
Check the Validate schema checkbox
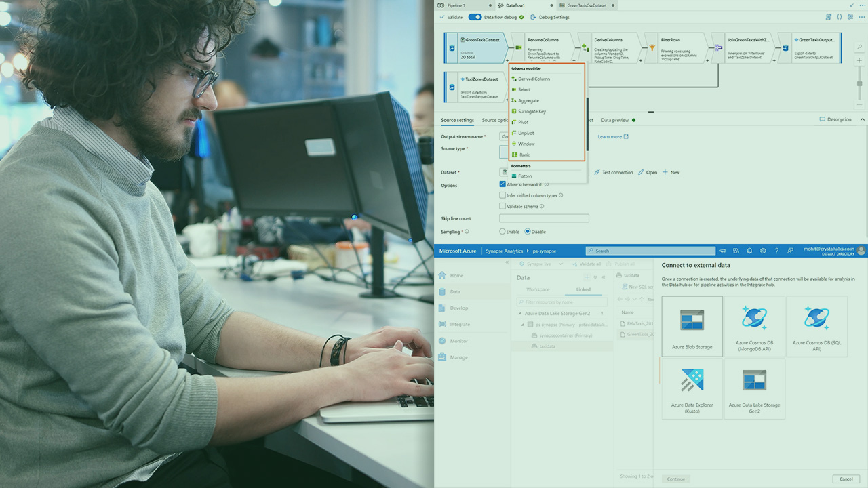502,206
